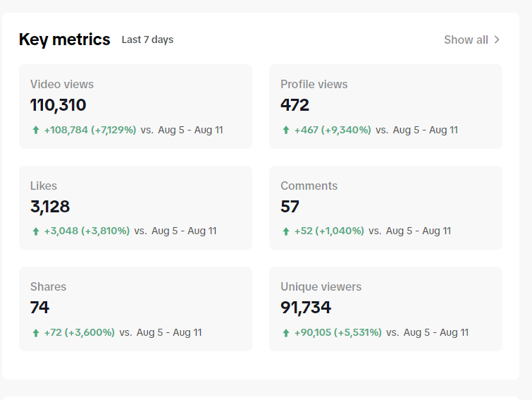Open the Unique viewers metric card
The image size is (532, 400).
click(385, 309)
